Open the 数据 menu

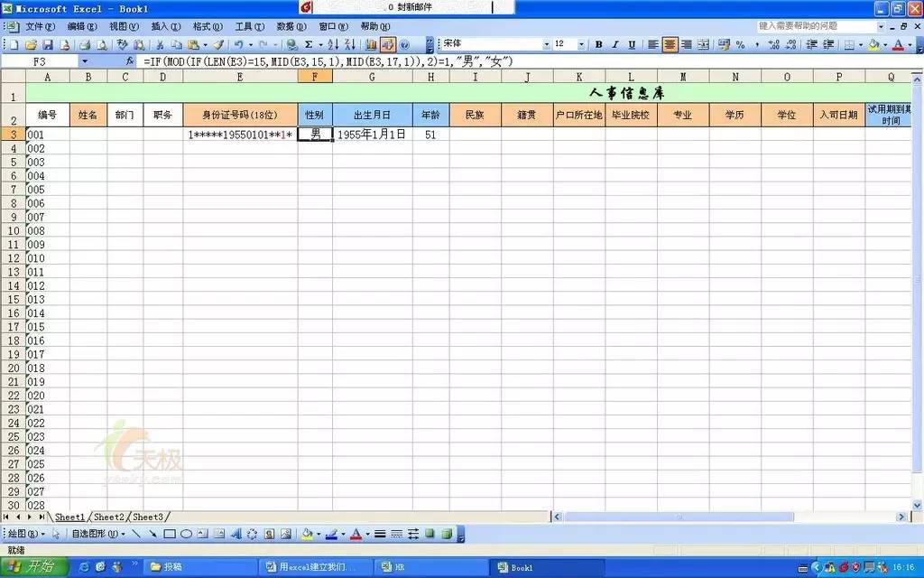point(291,26)
